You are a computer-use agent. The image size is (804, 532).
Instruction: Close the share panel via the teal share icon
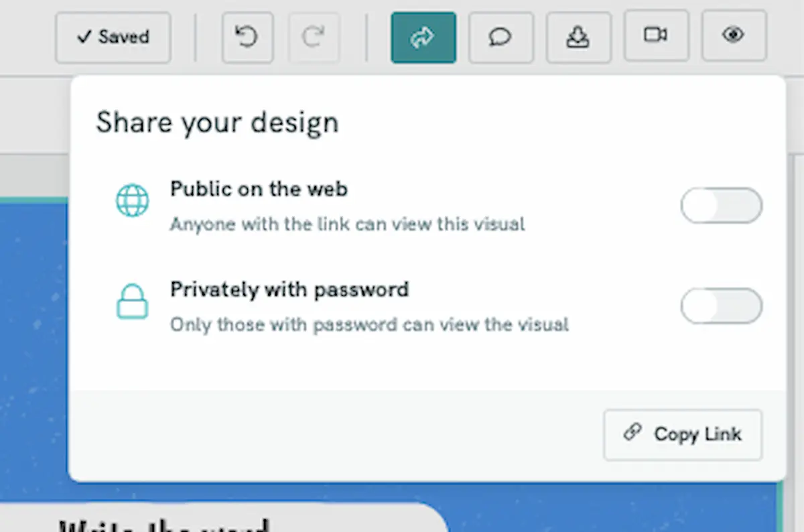tap(423, 37)
